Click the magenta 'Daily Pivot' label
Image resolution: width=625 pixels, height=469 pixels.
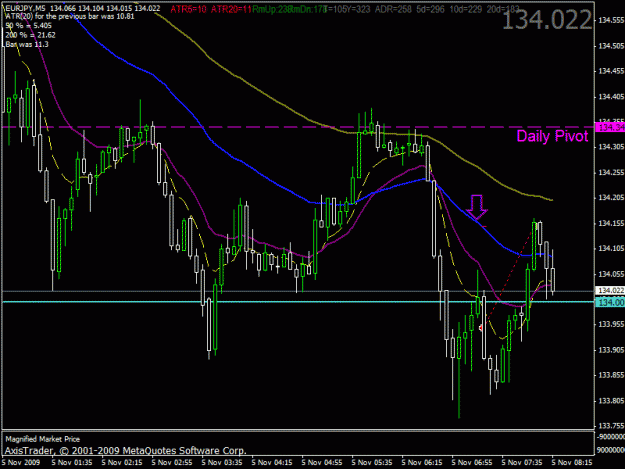pyautogui.click(x=552, y=136)
